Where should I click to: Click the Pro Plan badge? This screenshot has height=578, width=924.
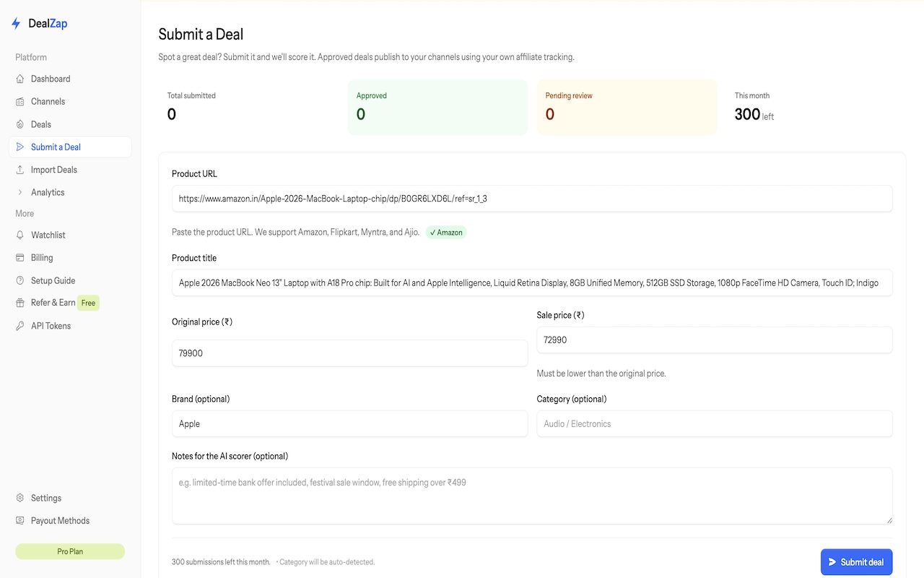coord(70,551)
